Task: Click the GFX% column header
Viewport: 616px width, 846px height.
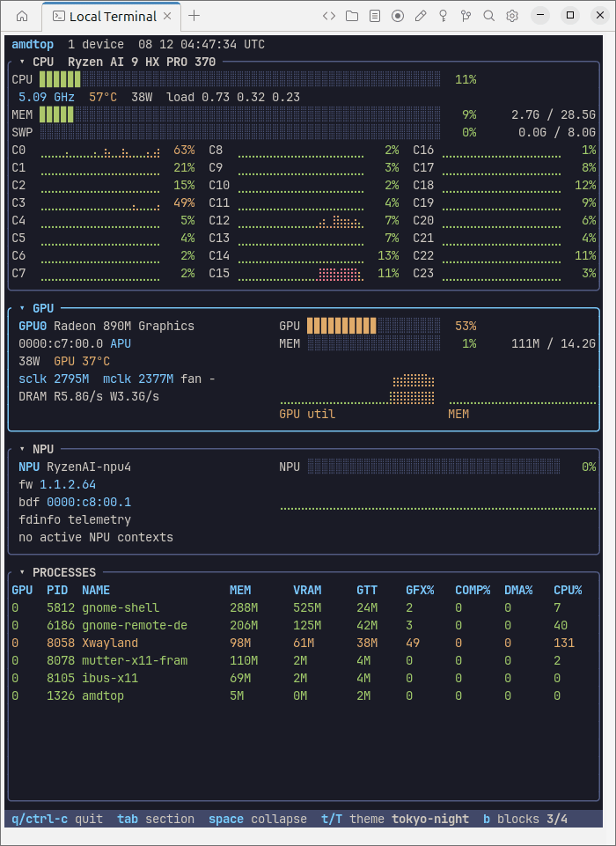Action: tap(420, 590)
